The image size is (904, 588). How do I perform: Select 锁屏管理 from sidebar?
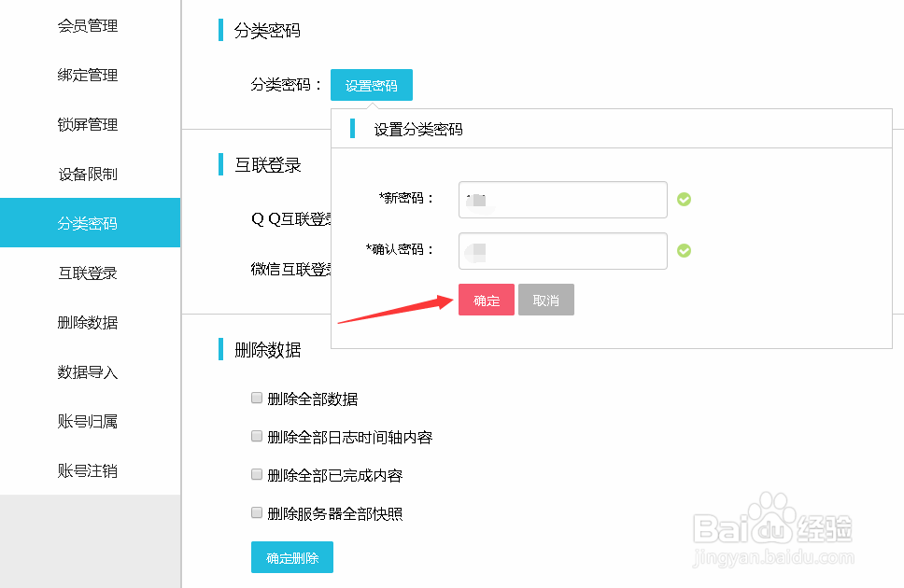pos(88,125)
